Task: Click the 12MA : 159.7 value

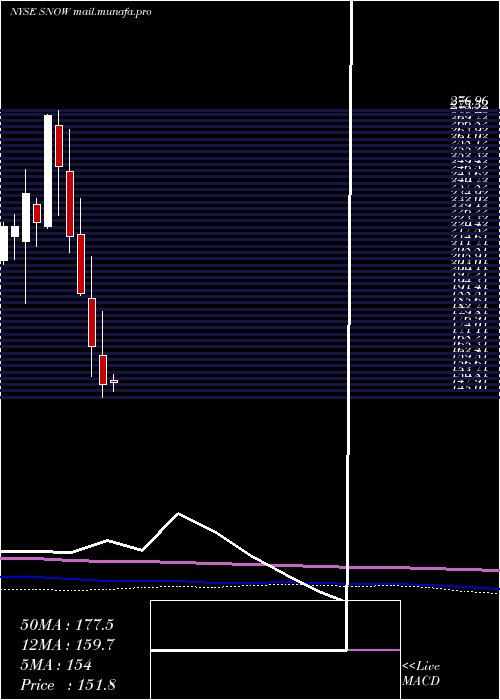Action: pos(68,645)
